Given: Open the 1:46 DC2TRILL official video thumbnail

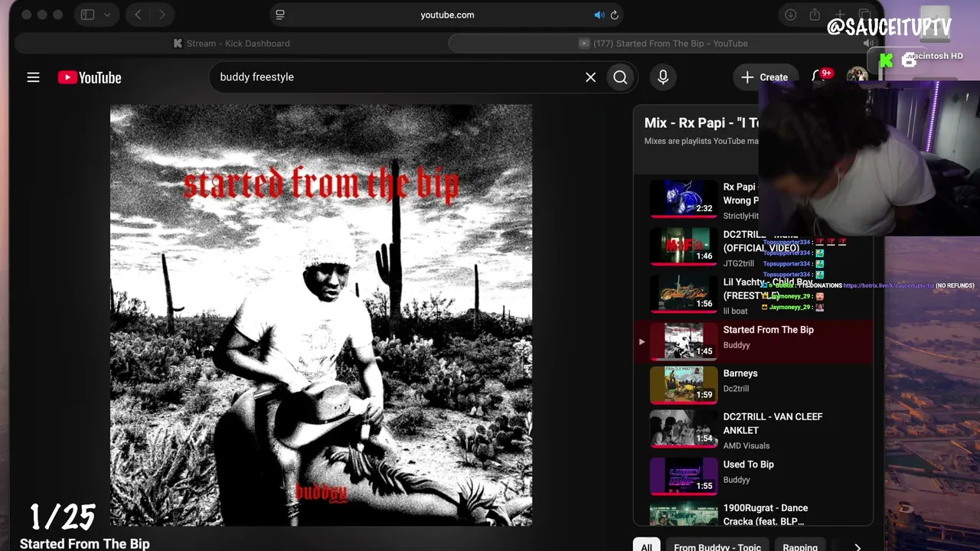Looking at the screenshot, I should click(684, 246).
